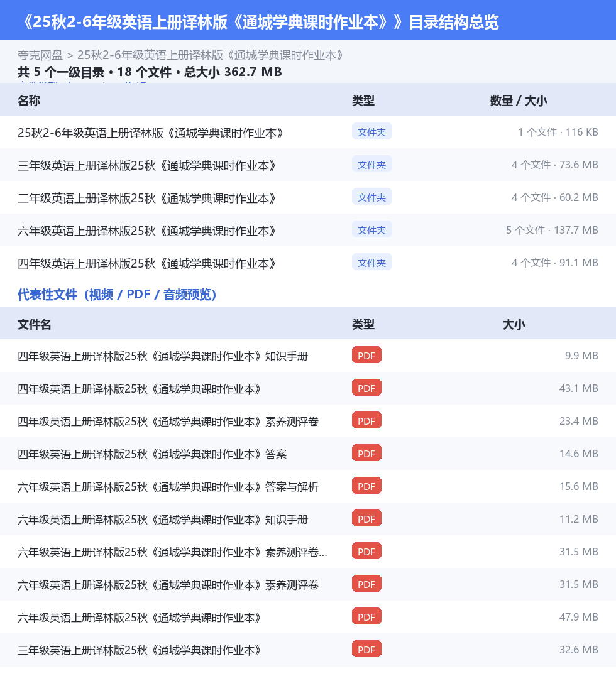Click PDF badge of truncated 素养测评卷... row
616x686 pixels.
click(x=366, y=552)
